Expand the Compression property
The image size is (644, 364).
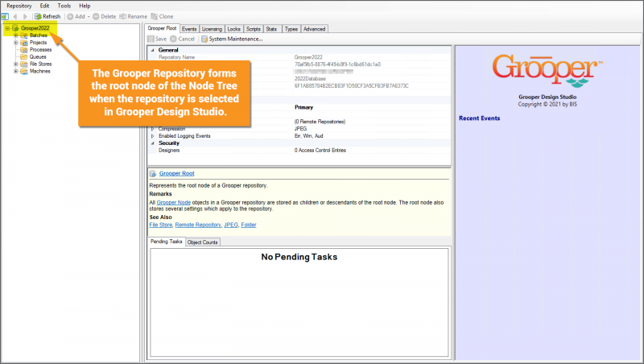pos(152,129)
